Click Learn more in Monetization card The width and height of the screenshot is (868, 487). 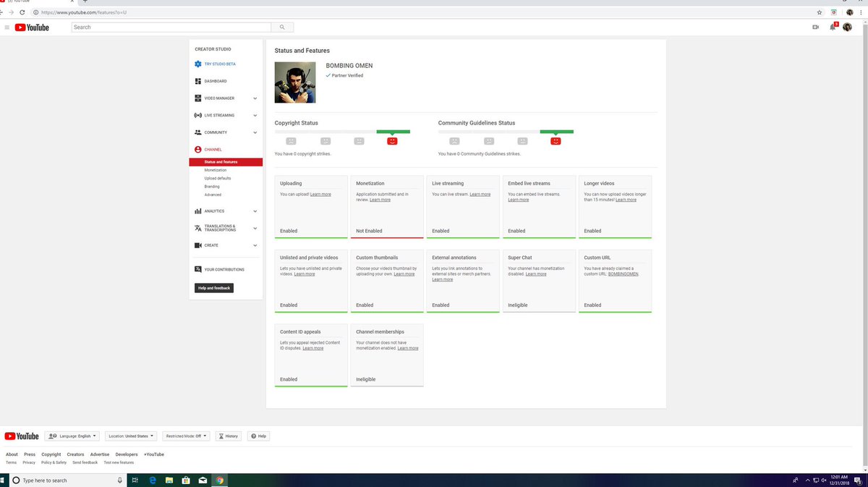coord(380,200)
